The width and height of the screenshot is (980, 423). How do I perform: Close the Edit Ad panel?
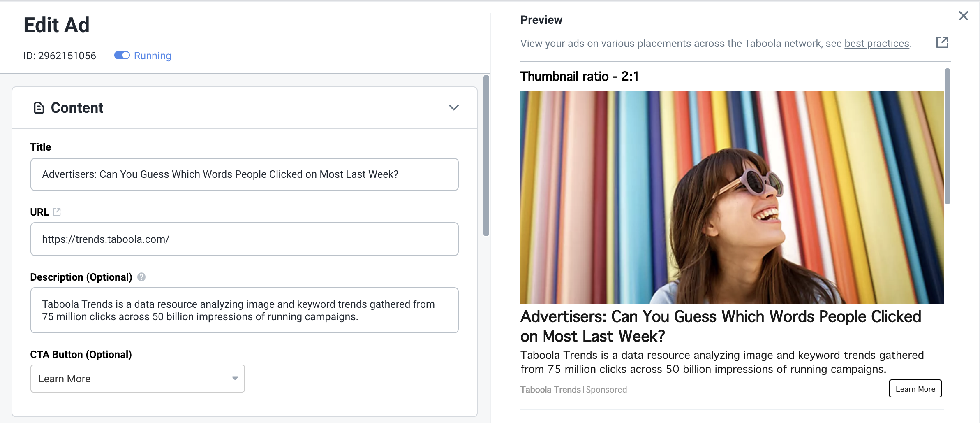click(963, 16)
